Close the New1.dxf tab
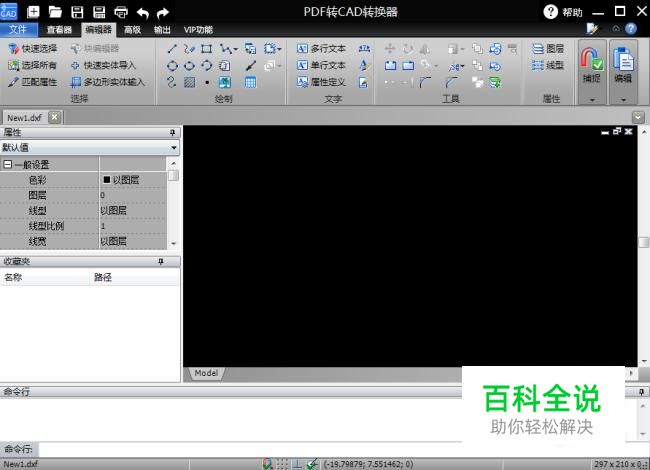The image size is (650, 470). pos(54,118)
